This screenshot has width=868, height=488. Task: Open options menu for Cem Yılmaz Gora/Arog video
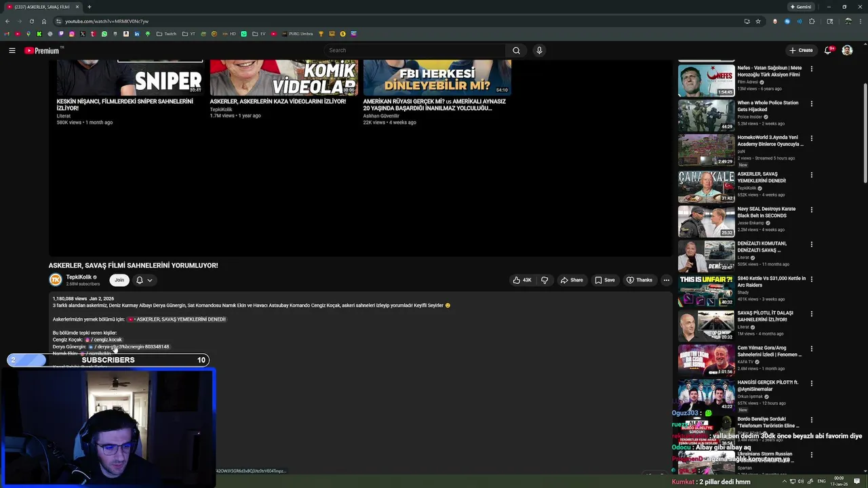click(812, 349)
